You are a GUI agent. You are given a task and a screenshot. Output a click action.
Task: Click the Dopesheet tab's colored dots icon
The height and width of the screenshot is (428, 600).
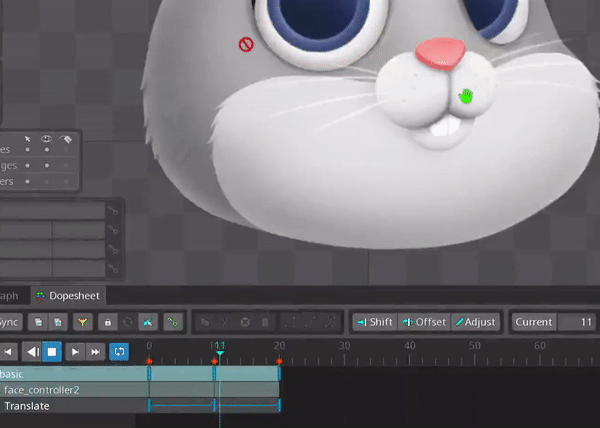pos(41,296)
